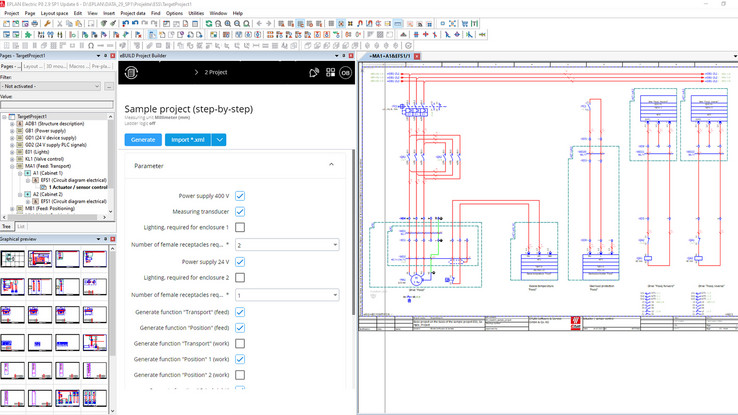
Task: Open enclosure 2 female receptacles dropdown showing 1
Action: pyautogui.click(x=287, y=295)
